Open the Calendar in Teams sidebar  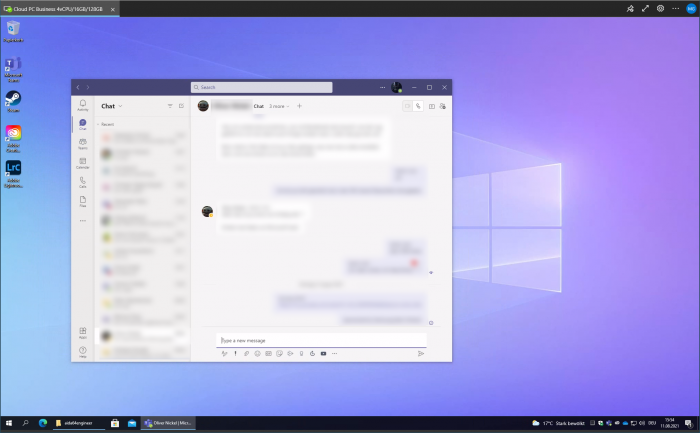pyautogui.click(x=83, y=163)
